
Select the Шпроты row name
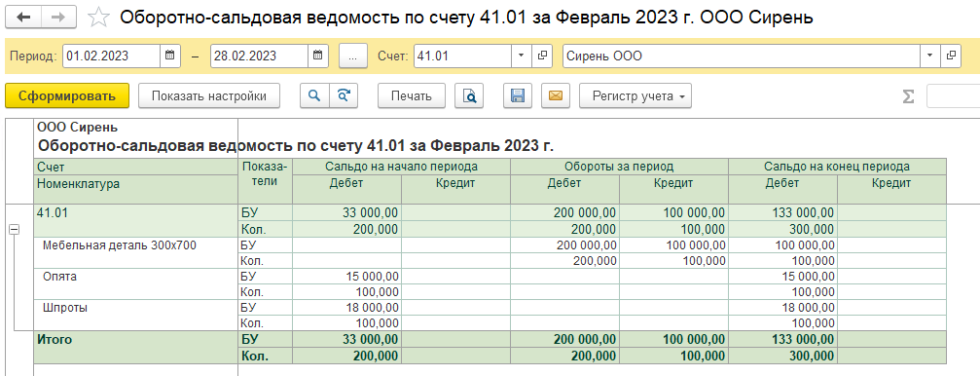tap(65, 308)
